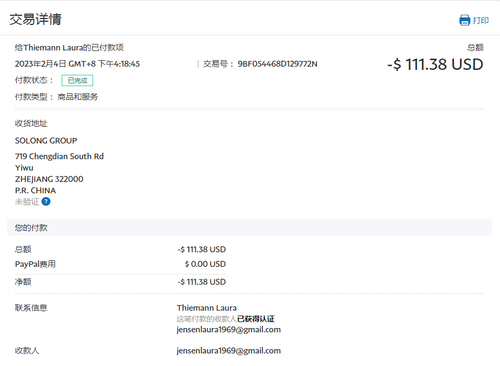The width and height of the screenshot is (500, 366).
Task: Click 719 Chengdian South Rd address line
Action: (x=59, y=156)
